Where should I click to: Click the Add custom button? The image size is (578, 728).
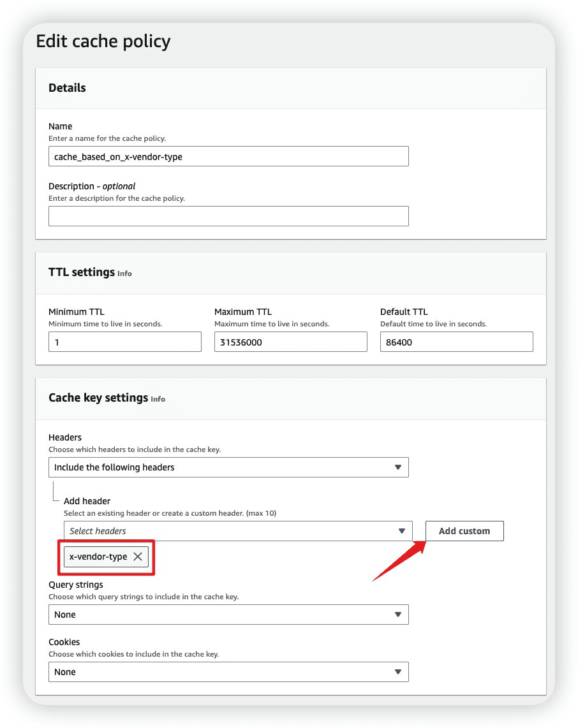(464, 530)
